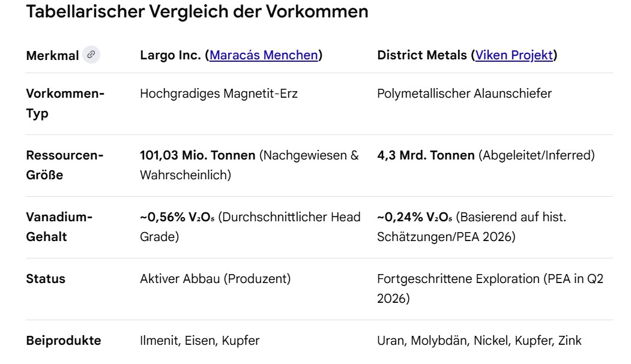Click the District Metals column header text
Screen dimensions: 631x364
point(424,56)
